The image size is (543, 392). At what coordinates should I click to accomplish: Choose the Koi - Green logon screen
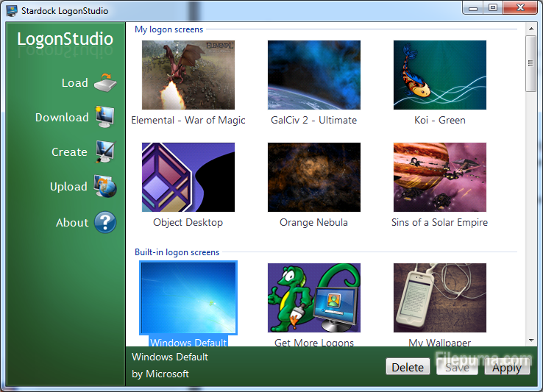click(x=439, y=75)
